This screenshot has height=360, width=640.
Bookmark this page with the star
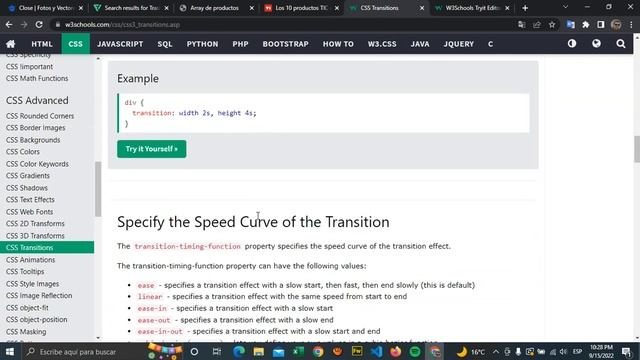tap(552, 24)
